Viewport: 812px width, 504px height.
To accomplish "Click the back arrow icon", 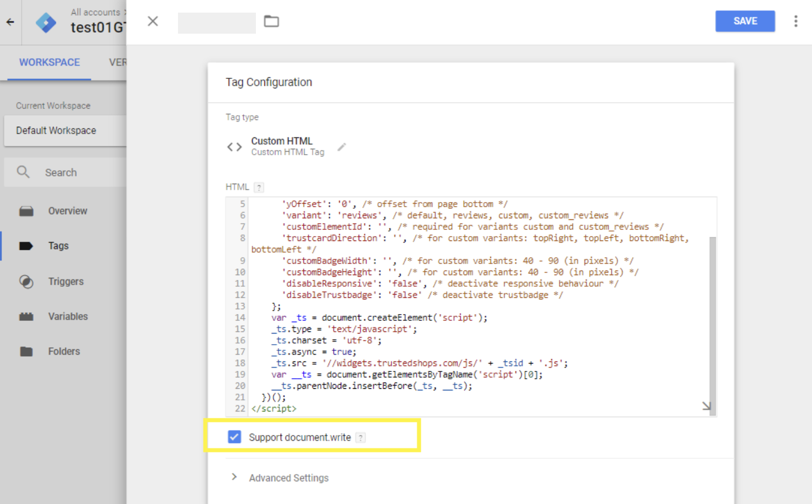I will coord(10,22).
